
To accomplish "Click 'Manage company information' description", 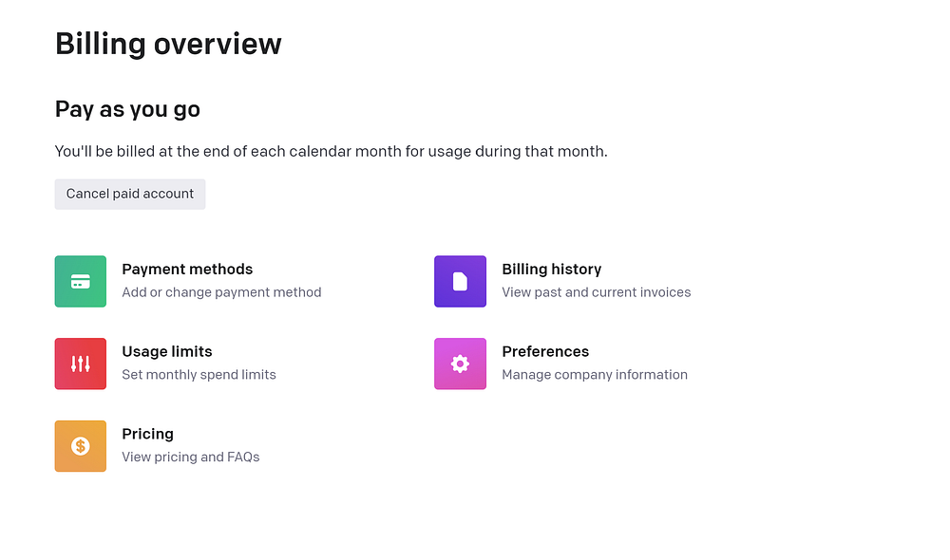I will coord(594,375).
